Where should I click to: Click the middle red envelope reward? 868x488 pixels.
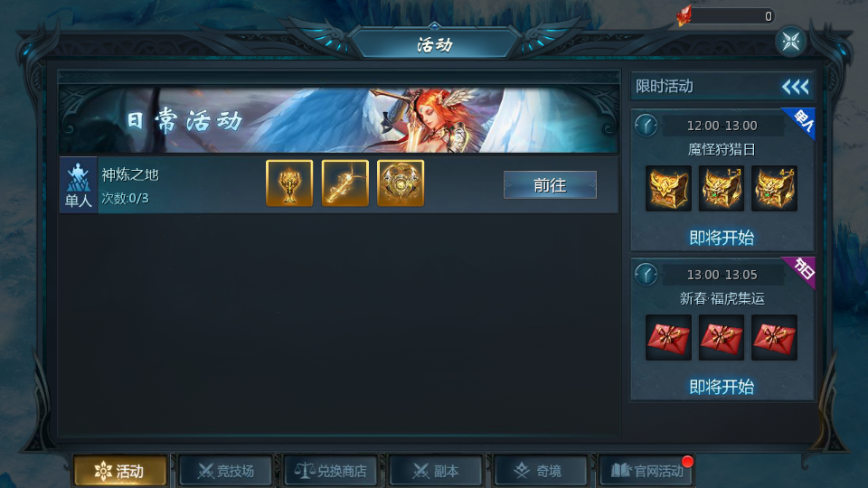[722, 337]
